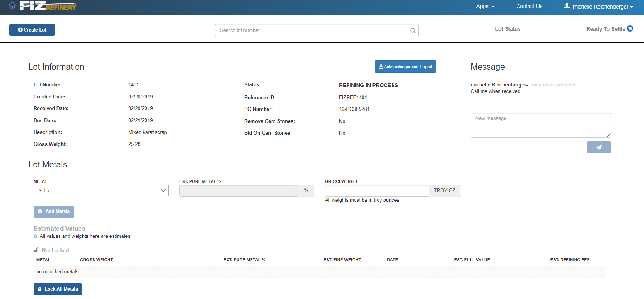
Task: Click the Received Date label
Action: pos(51,108)
